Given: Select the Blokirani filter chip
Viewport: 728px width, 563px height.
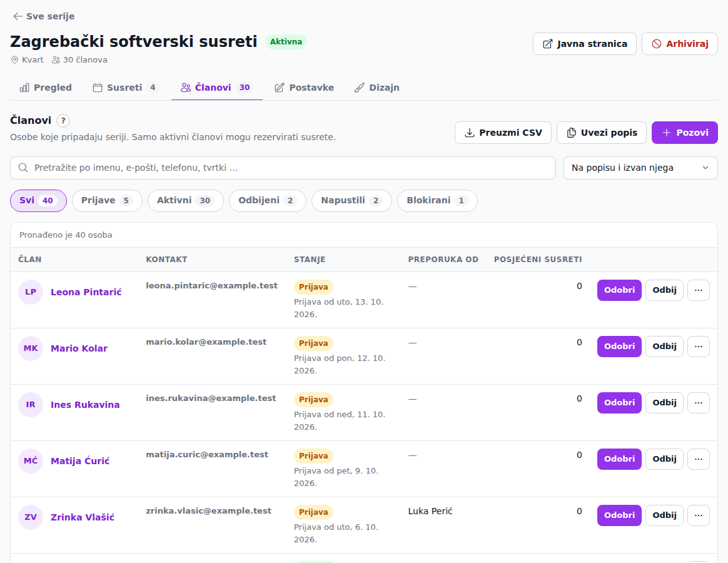Looking at the screenshot, I should [x=437, y=201].
